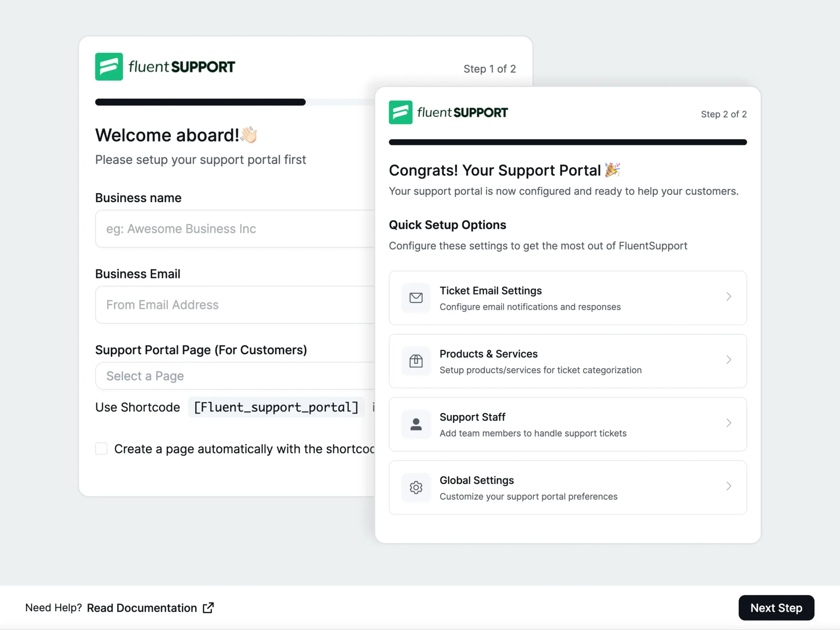The width and height of the screenshot is (840, 630).
Task: Click 'Customize your support portal preferences' text
Action: [x=529, y=497]
